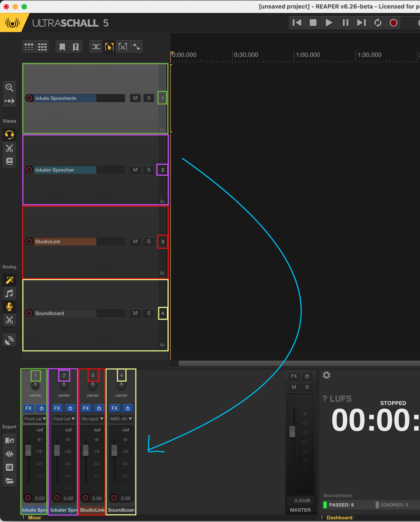Image resolution: width=420 pixels, height=522 pixels.
Task: Open MIDI: All input dropdown on Soundboard
Action: click(121, 419)
